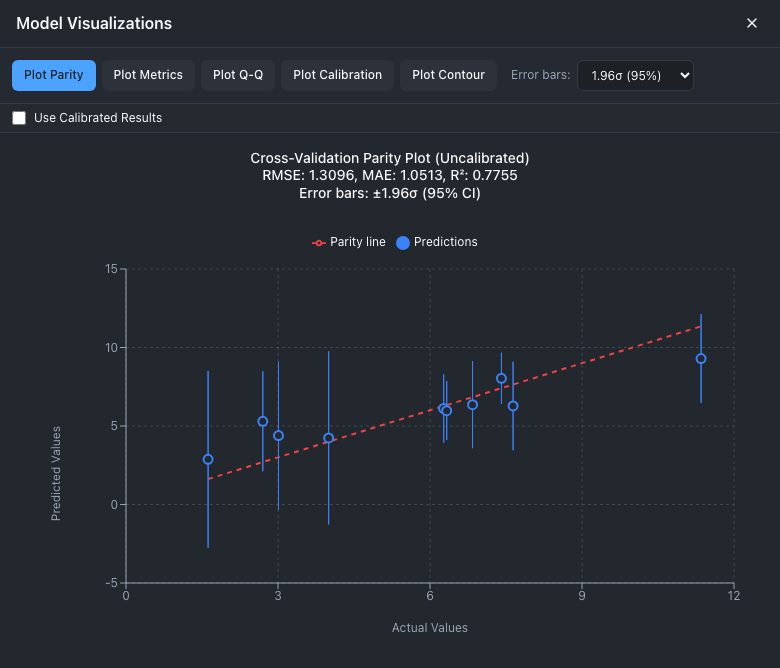Image resolution: width=780 pixels, height=668 pixels.
Task: Open the Error bars dropdown
Action: (635, 76)
